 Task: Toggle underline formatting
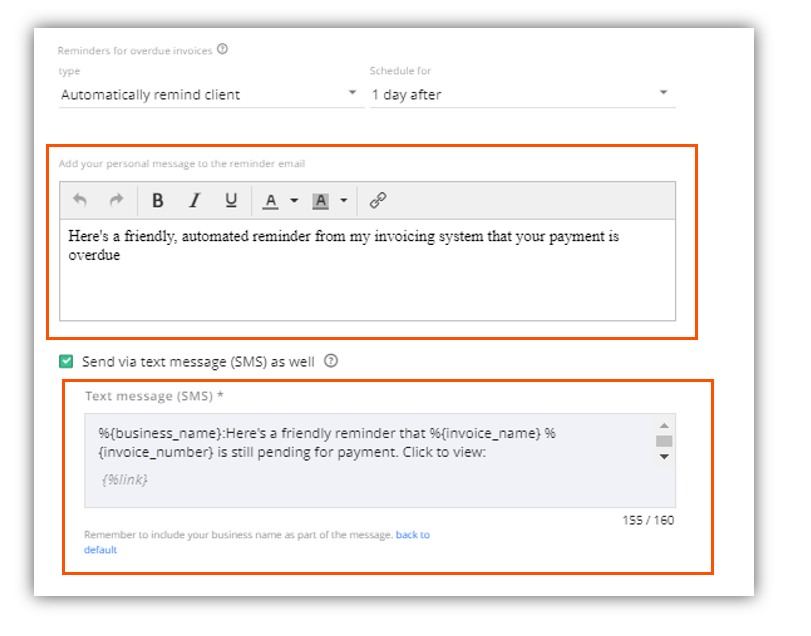[x=231, y=200]
